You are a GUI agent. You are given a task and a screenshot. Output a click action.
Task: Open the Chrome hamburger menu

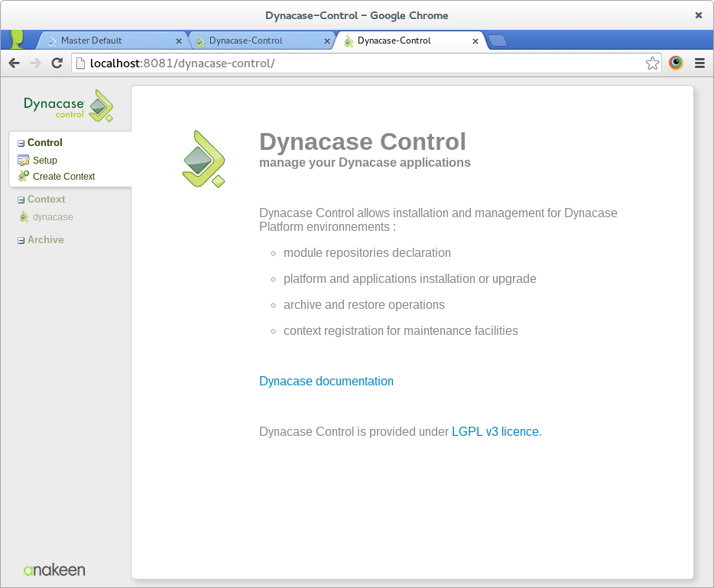pos(700,63)
